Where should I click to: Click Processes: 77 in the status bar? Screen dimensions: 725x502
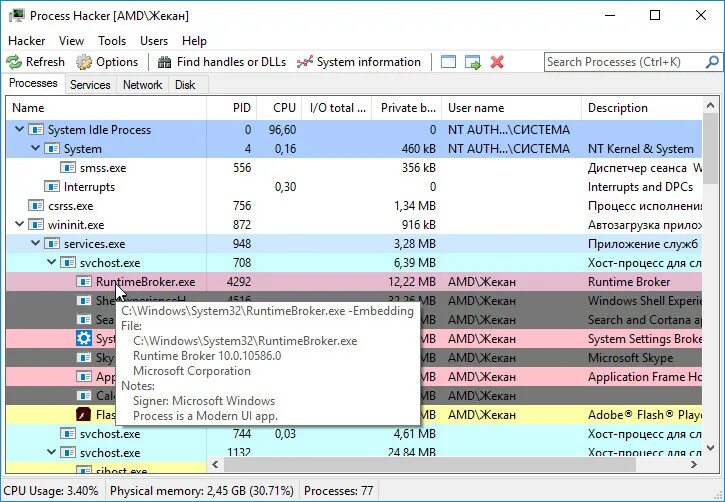338,490
